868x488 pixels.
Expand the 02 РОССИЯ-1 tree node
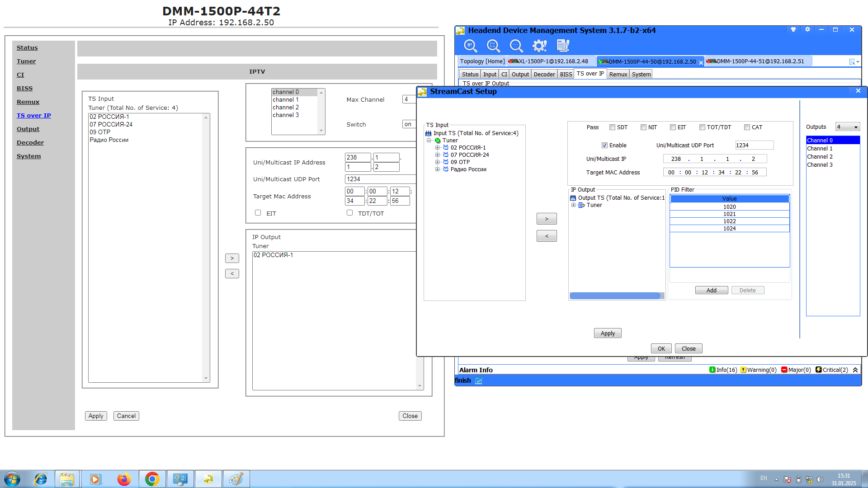[x=437, y=148]
